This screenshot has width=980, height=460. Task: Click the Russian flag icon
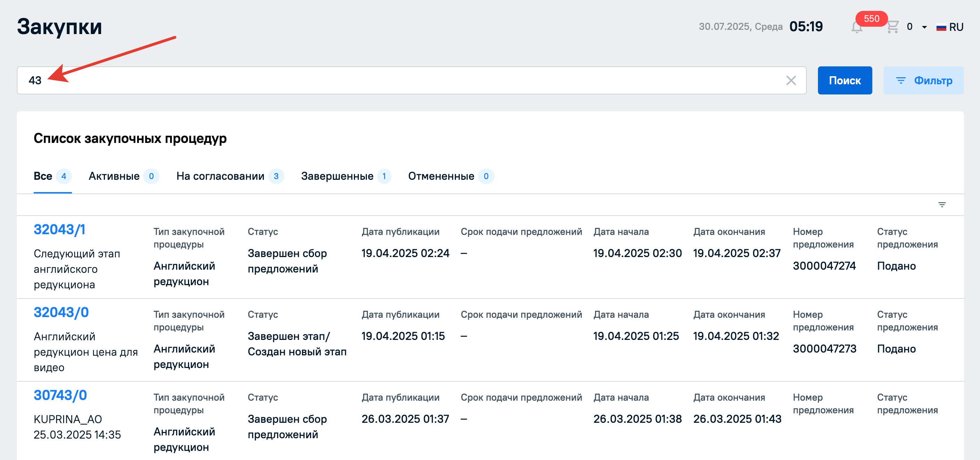click(941, 27)
